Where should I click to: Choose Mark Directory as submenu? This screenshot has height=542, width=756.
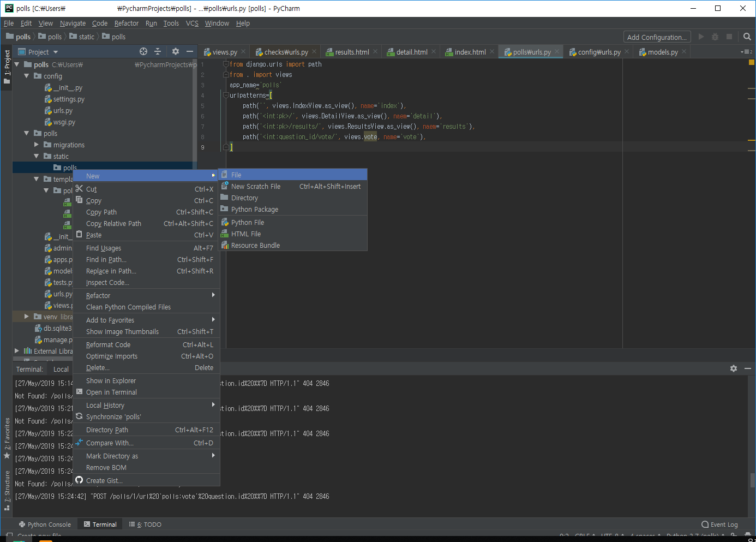tap(146, 456)
